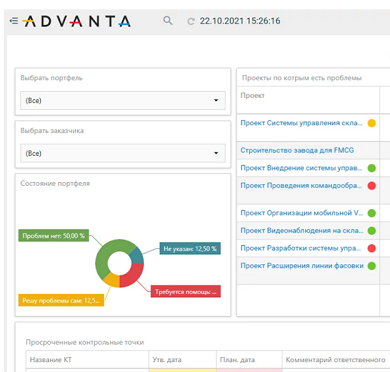390x372 pixels.
Task: Open project Проект Системы управления скла...
Action: pos(301,123)
